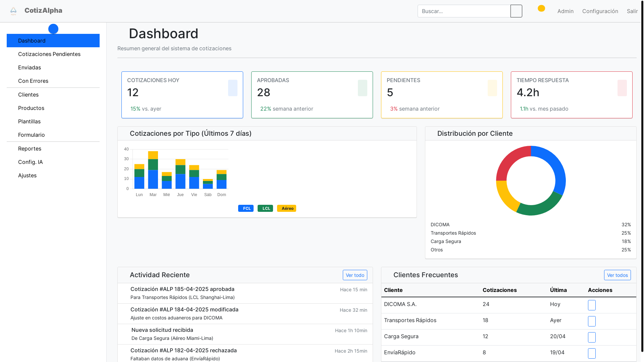Click the 22% semana anterior indicator
644x362 pixels.
coord(286,109)
